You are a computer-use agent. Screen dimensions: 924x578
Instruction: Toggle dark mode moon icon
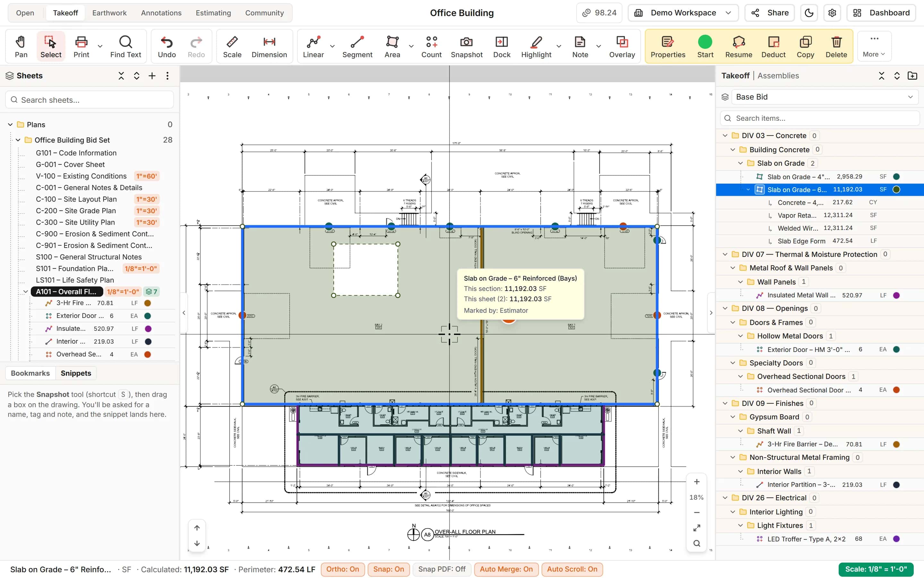(x=809, y=13)
